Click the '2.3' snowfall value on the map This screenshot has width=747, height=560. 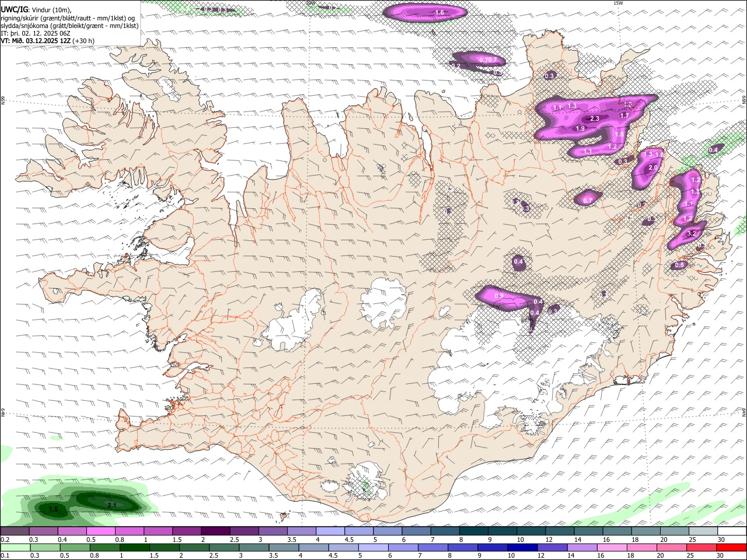(x=595, y=118)
